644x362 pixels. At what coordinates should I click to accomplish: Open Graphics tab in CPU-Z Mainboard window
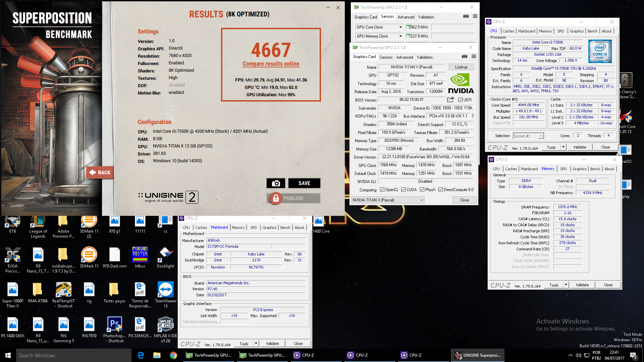pyautogui.click(x=269, y=228)
